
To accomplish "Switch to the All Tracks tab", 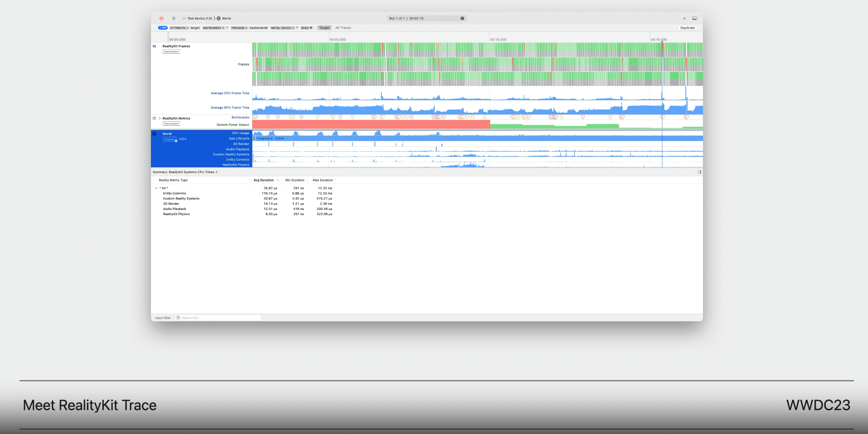I will point(343,28).
